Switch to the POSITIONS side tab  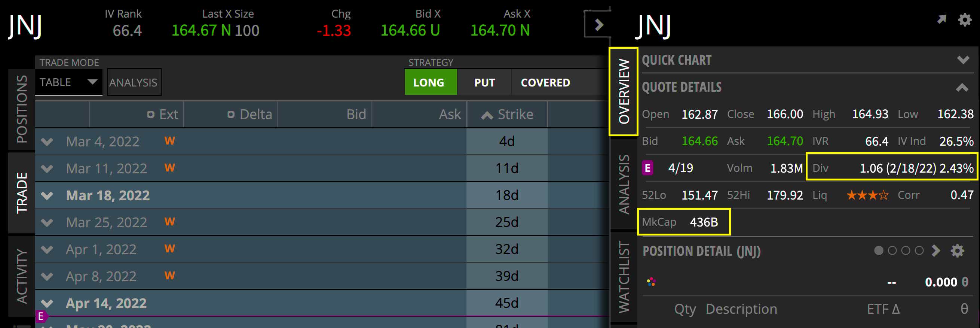coord(22,109)
